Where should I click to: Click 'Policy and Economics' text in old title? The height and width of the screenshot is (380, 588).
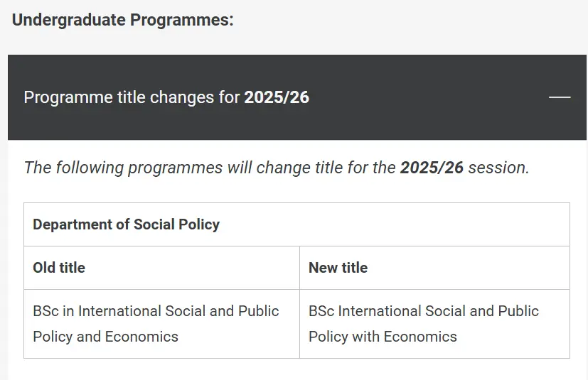click(105, 337)
